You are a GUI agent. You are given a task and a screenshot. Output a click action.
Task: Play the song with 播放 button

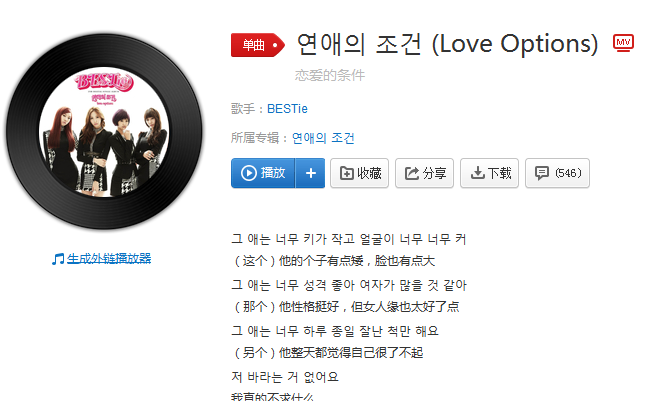pyautogui.click(x=263, y=173)
